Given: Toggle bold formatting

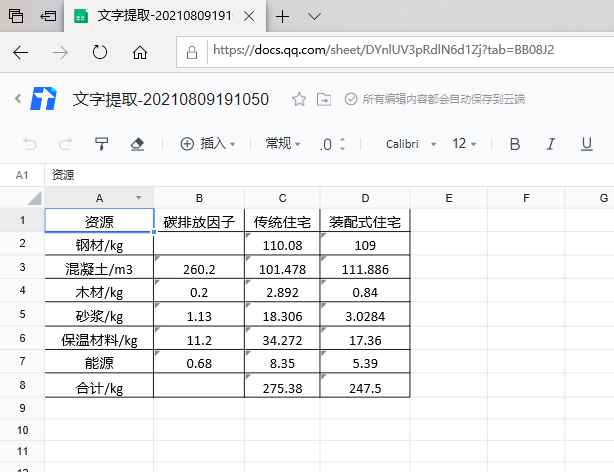Looking at the screenshot, I should pyautogui.click(x=515, y=144).
